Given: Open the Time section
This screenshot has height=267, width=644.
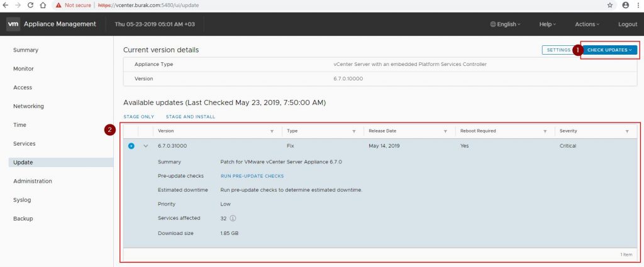Looking at the screenshot, I should click(19, 125).
